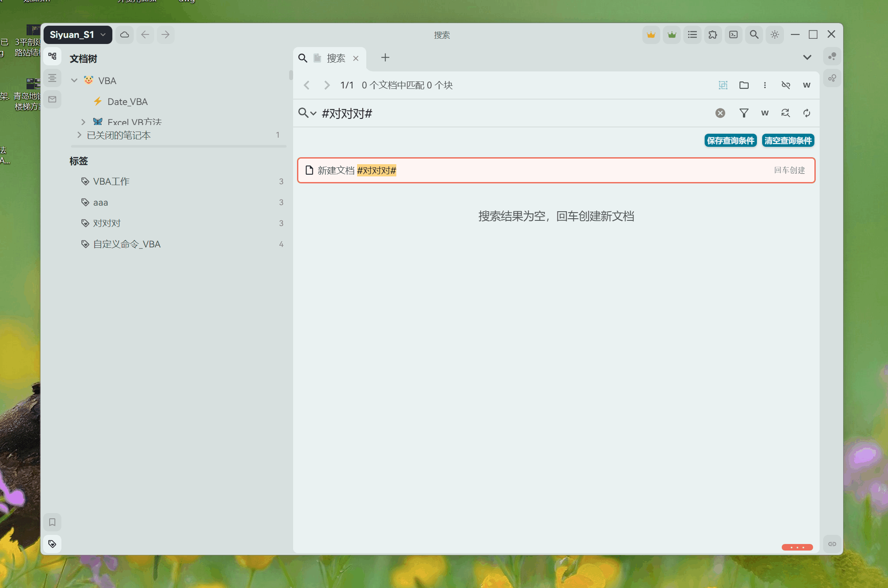Toggle the include child docs link icon
Image resolution: width=888 pixels, height=588 pixels.
pyautogui.click(x=786, y=85)
